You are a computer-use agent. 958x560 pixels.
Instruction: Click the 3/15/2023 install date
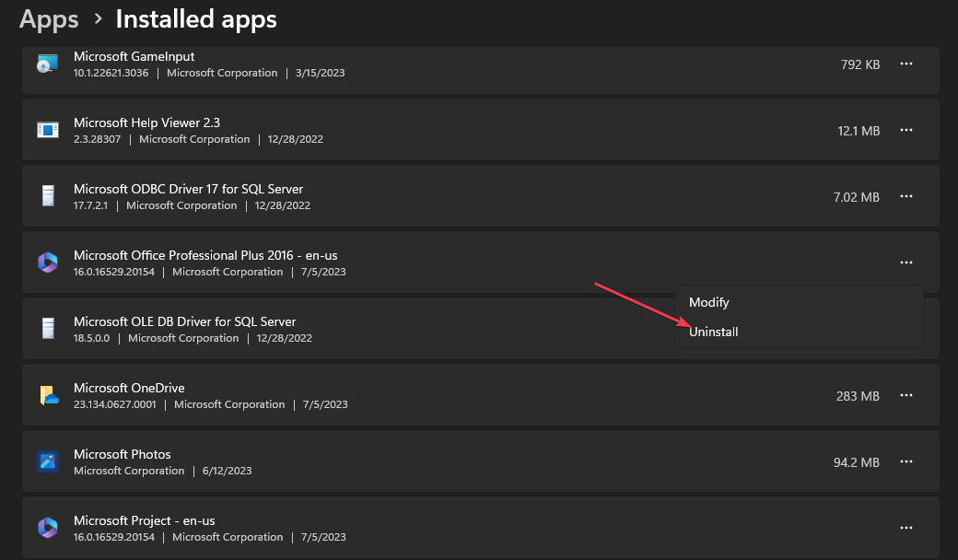[x=321, y=73]
